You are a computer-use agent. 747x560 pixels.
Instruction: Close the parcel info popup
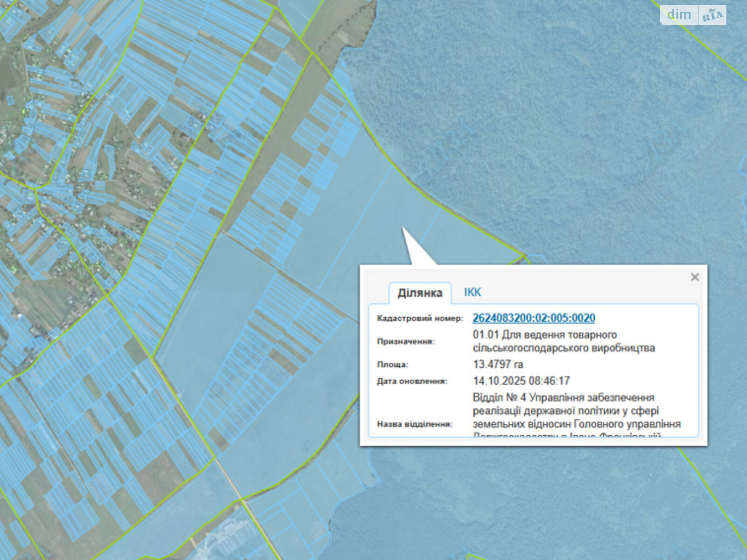point(694,277)
